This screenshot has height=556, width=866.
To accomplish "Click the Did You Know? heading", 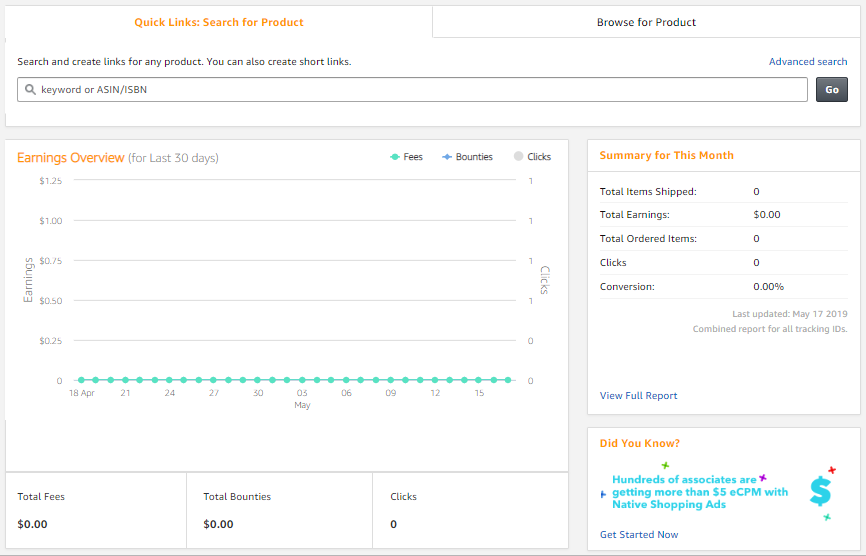I will click(640, 443).
